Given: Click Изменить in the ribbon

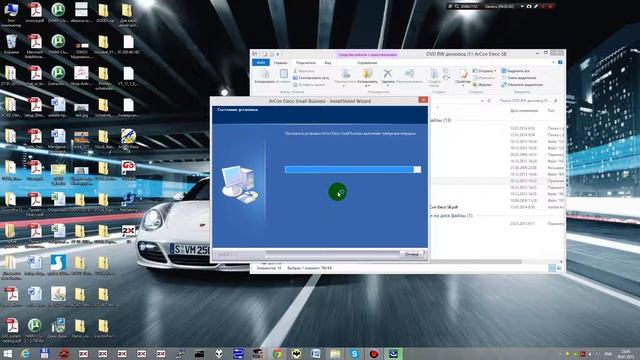Looking at the screenshot, I should tap(484, 78).
